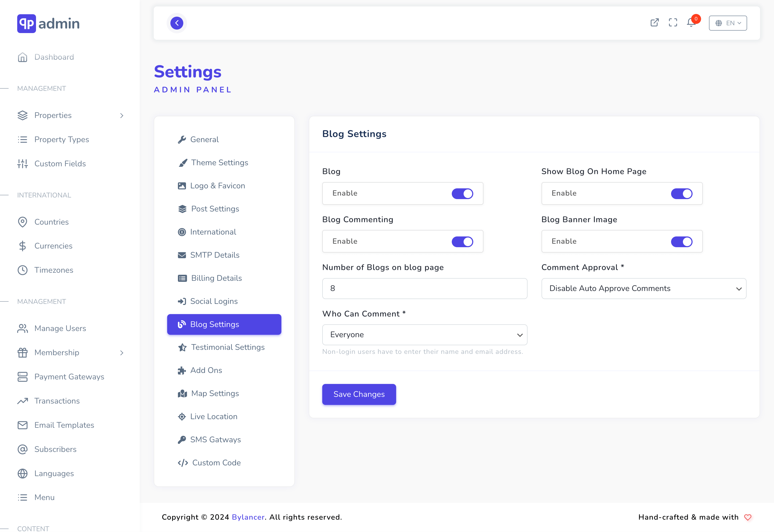Image resolution: width=774 pixels, height=532 pixels.
Task: Open the external link icon in header
Action: 654,23
